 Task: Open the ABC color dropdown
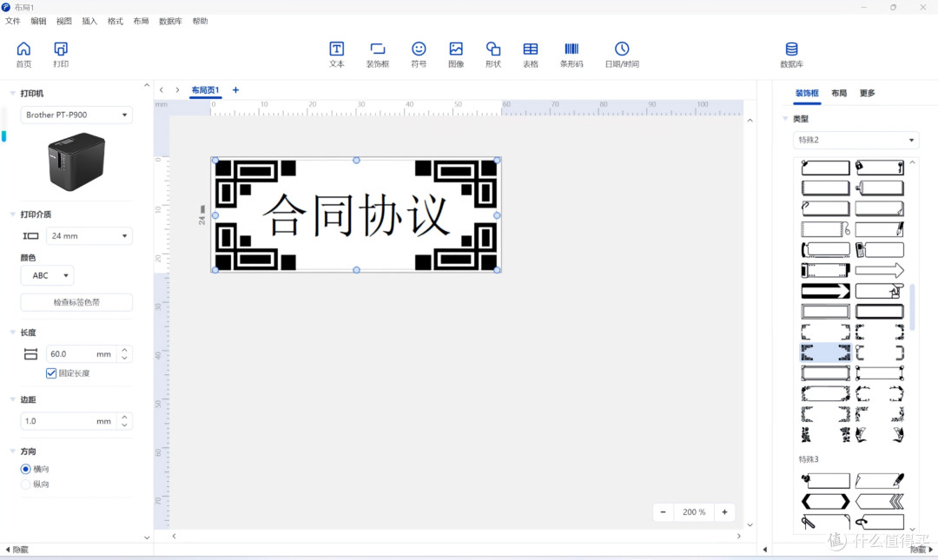click(47, 275)
